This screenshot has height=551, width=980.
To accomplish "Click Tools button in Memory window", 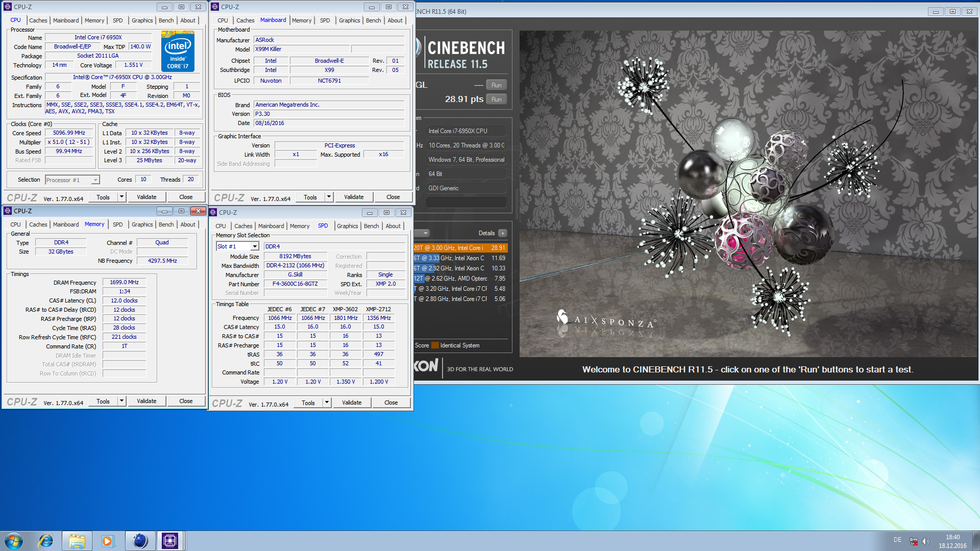I will click(103, 401).
